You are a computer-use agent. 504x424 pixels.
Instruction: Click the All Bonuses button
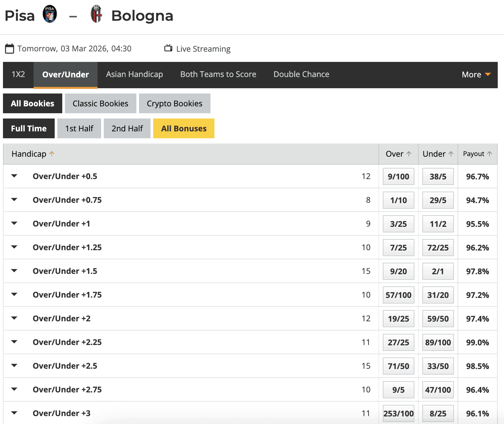(183, 128)
